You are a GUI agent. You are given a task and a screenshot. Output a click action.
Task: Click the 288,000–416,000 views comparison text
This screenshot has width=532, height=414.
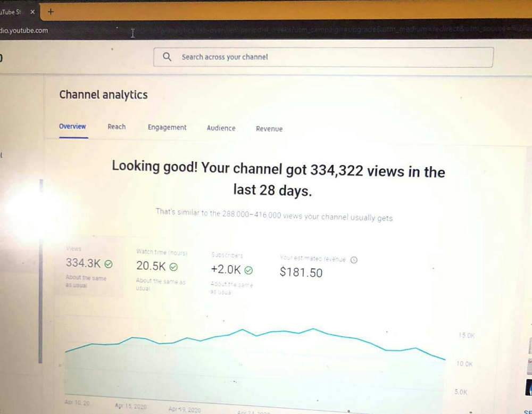click(274, 215)
